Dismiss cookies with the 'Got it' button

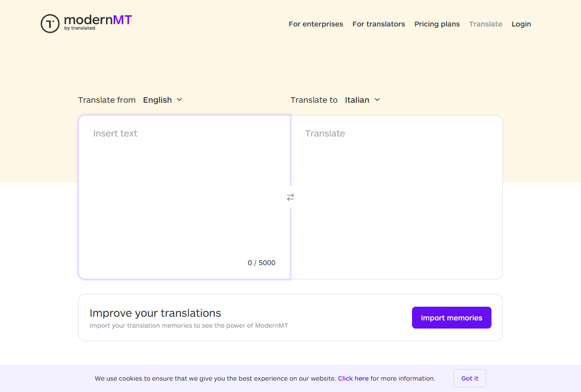[470, 378]
